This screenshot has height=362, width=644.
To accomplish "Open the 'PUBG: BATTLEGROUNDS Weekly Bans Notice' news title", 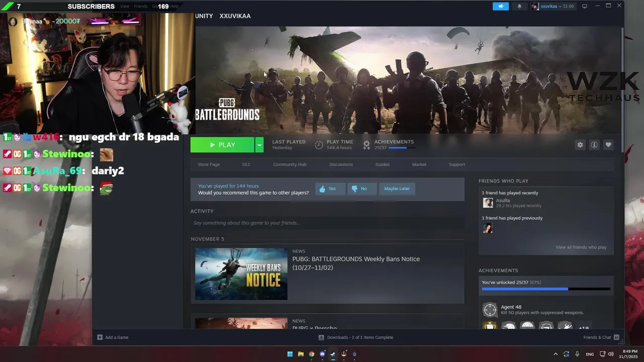I will point(356,263).
